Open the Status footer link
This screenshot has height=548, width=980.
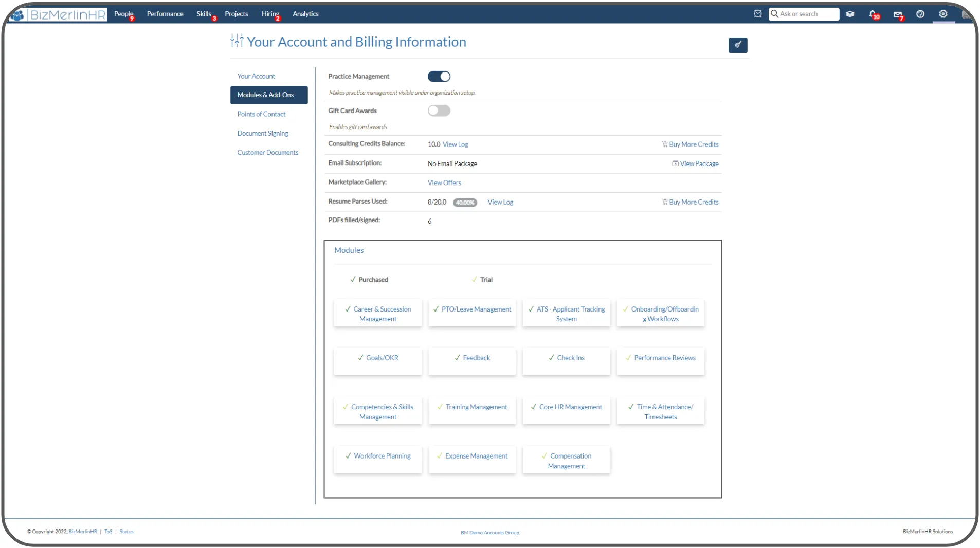tap(126, 532)
